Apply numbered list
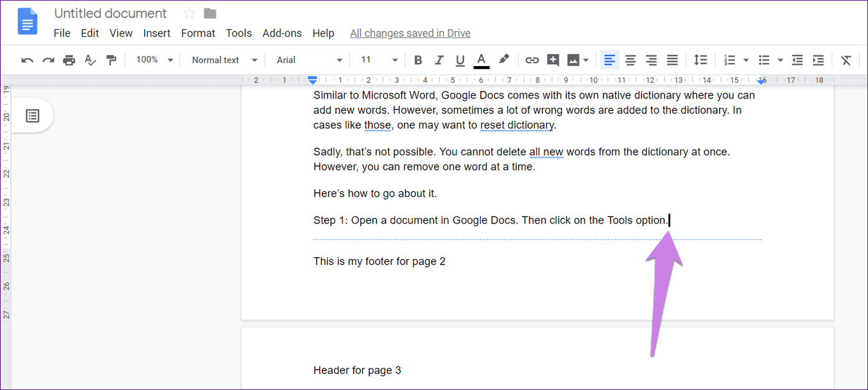This screenshot has height=390, width=868. 730,60
